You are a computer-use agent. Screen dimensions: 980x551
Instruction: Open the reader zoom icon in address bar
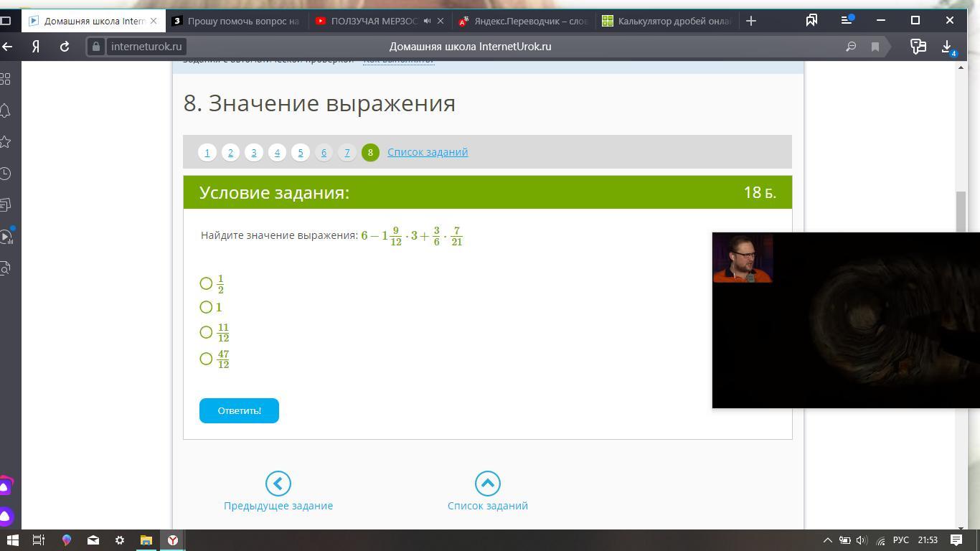[851, 47]
